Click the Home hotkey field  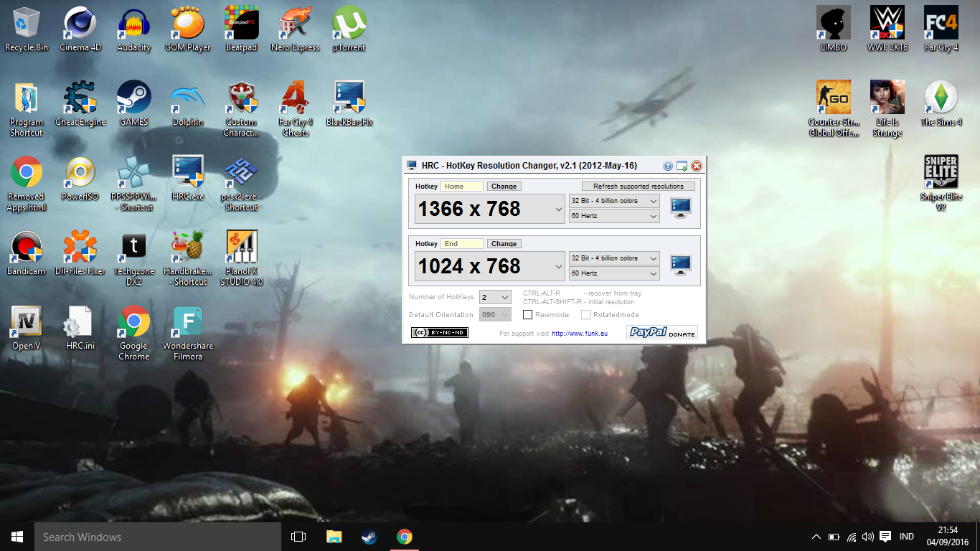(462, 187)
